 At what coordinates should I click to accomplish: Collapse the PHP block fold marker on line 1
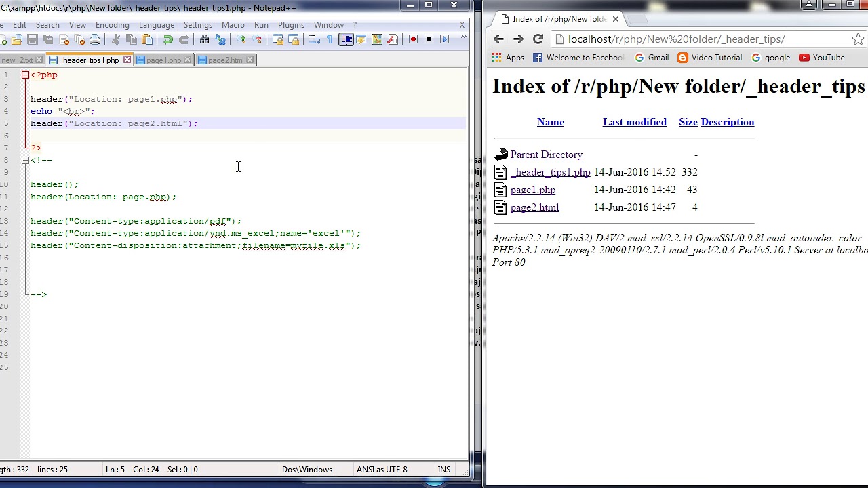click(25, 75)
